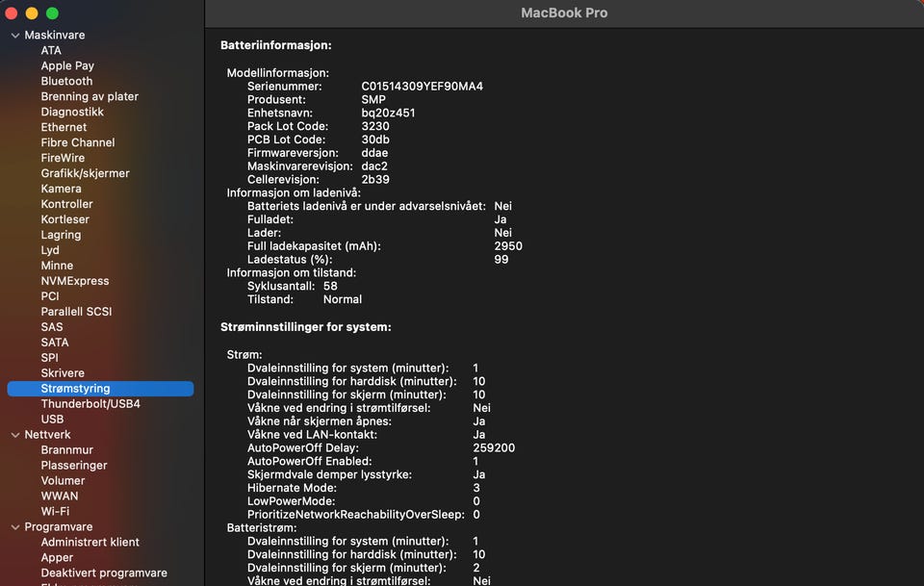
Task: Select the Ethernet entry
Action: 64,127
